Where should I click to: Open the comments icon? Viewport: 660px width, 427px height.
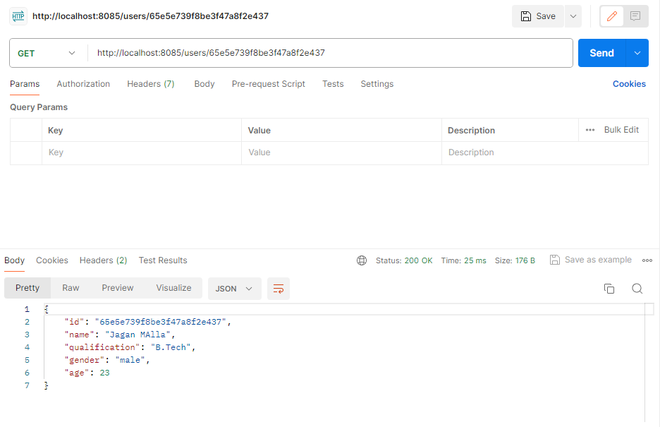[635, 16]
